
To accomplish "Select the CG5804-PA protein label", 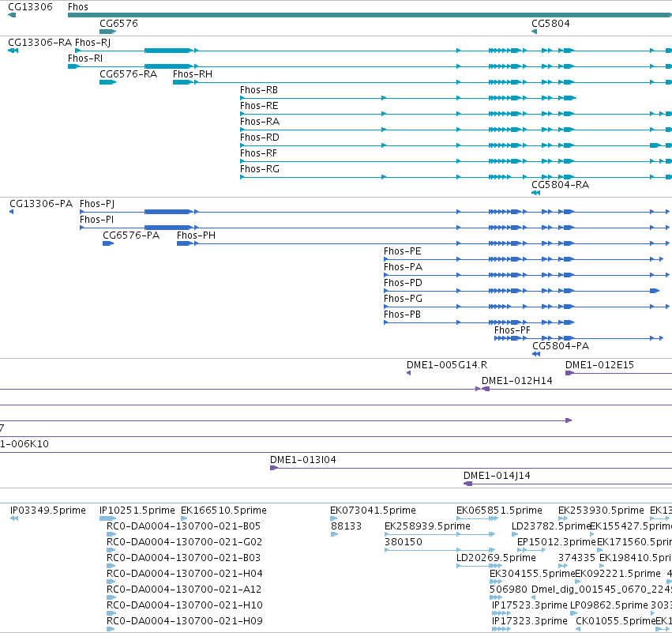I will click(561, 345).
